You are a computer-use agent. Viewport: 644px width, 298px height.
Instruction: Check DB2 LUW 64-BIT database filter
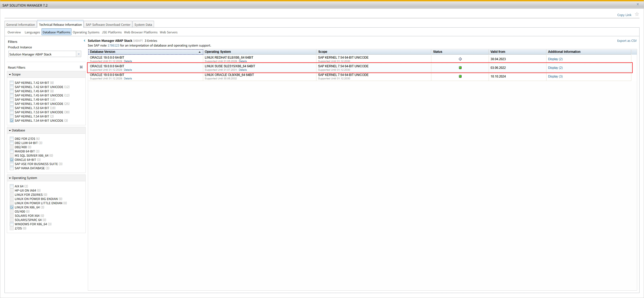pyautogui.click(x=12, y=143)
